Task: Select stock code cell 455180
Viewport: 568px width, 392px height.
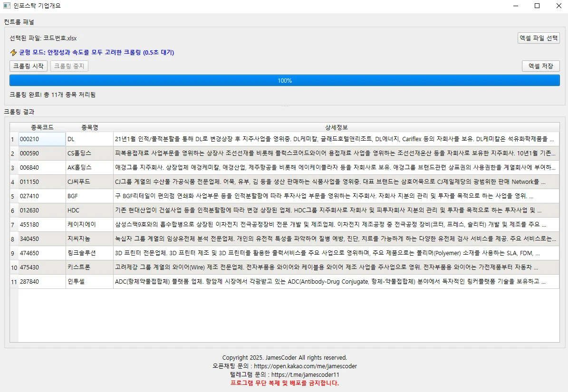Action: point(42,224)
